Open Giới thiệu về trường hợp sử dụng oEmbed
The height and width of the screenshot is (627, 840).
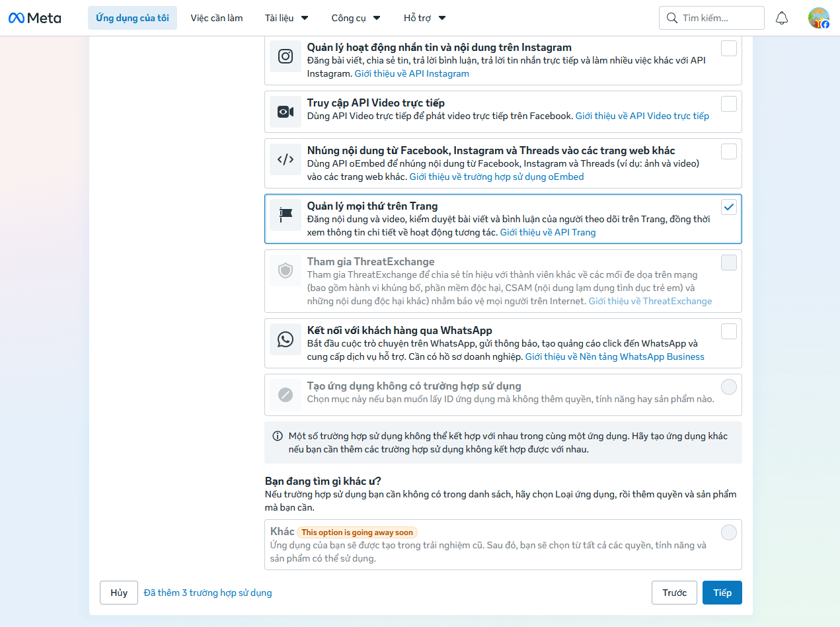[497, 177]
